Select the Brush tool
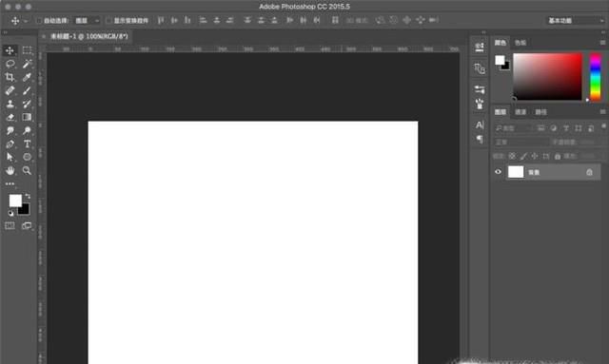The image size is (609, 364). pos(27,90)
